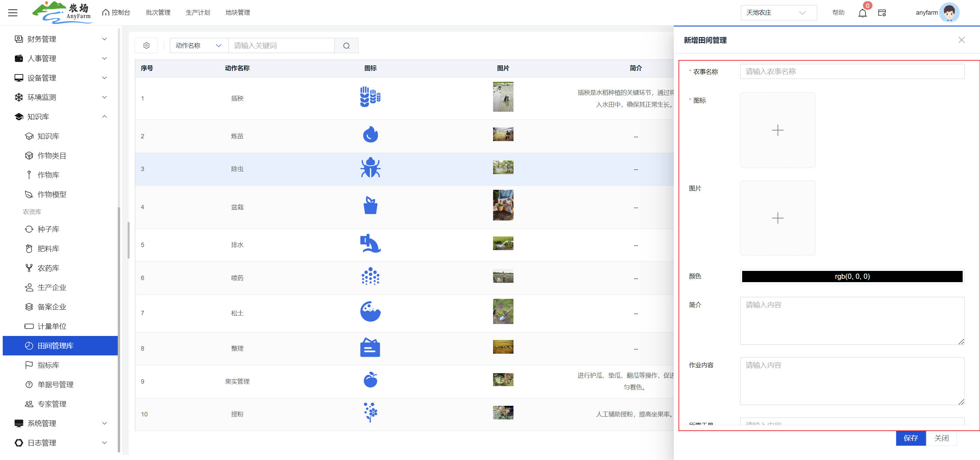Open the 天地农庄 farm selector
The width and height of the screenshot is (980, 460).
778,13
